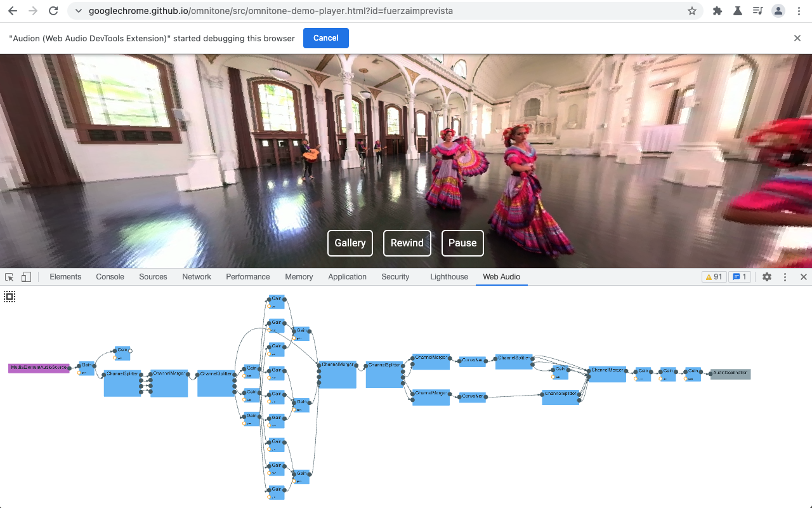Cancel the Audion debugging session
The height and width of the screenshot is (508, 812).
click(326, 38)
